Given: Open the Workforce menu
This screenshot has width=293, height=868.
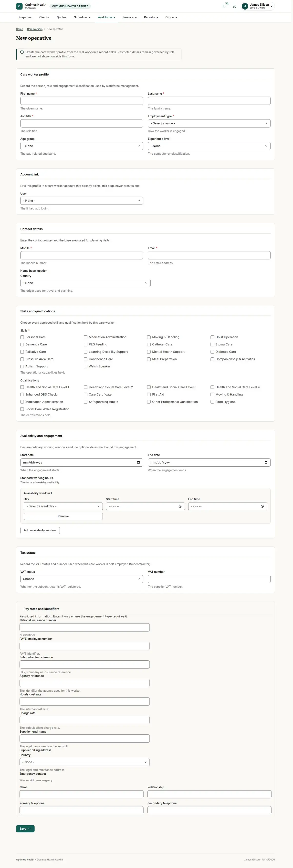Looking at the screenshot, I should tap(106, 17).
